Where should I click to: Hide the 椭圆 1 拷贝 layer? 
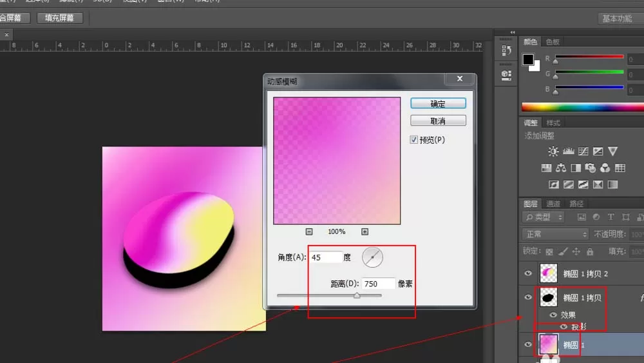[528, 297]
